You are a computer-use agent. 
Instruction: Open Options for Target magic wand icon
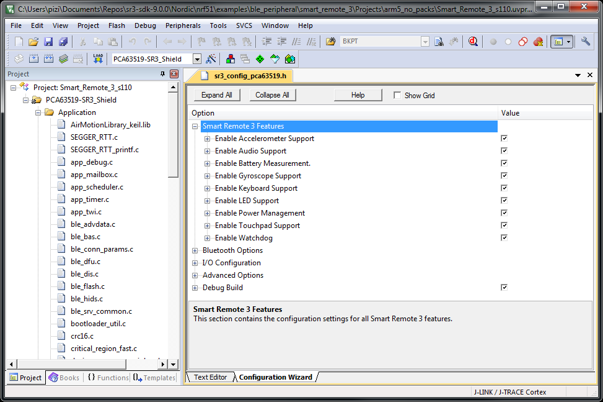pos(211,59)
